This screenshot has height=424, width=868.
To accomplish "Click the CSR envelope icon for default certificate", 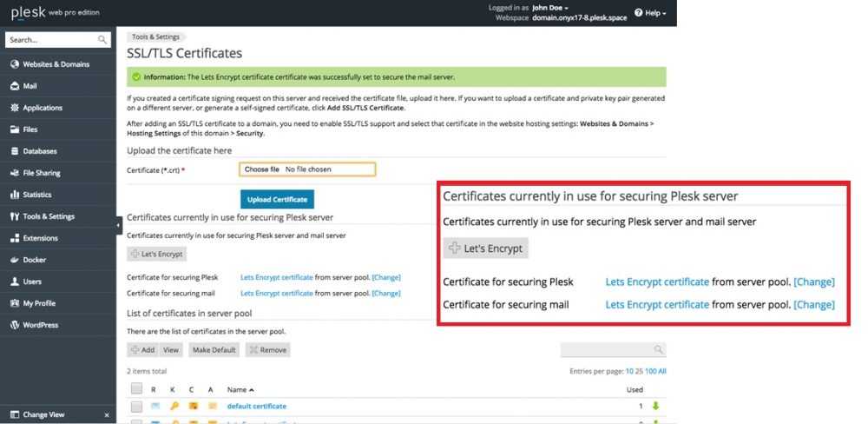I will click(155, 407).
